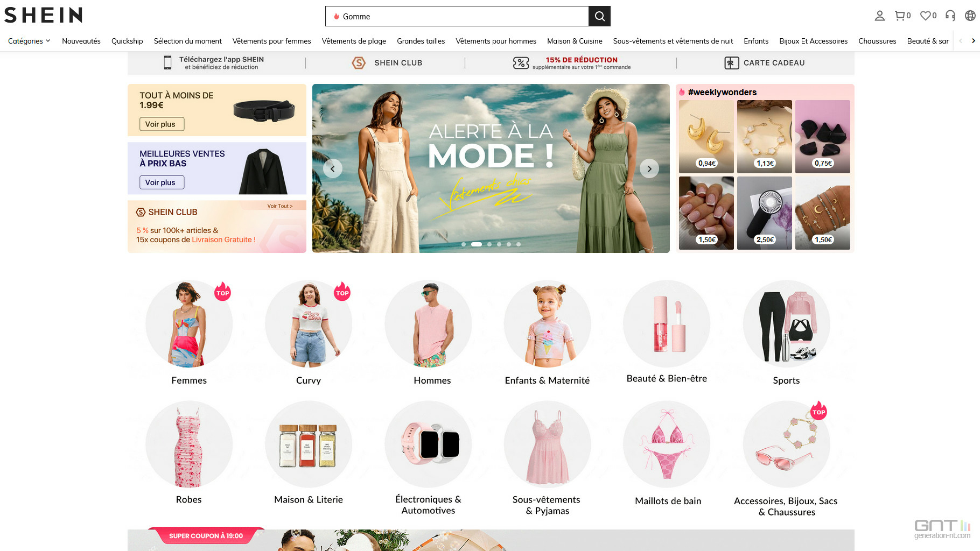Open Nouveautés menu item
Screen dimensions: 980x551
tap(81, 41)
